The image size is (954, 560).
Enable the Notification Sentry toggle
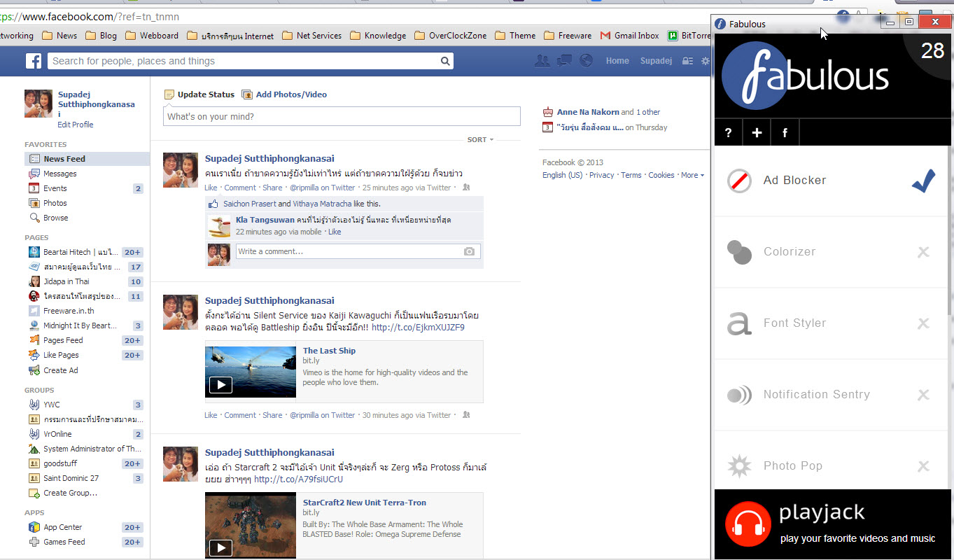point(923,395)
